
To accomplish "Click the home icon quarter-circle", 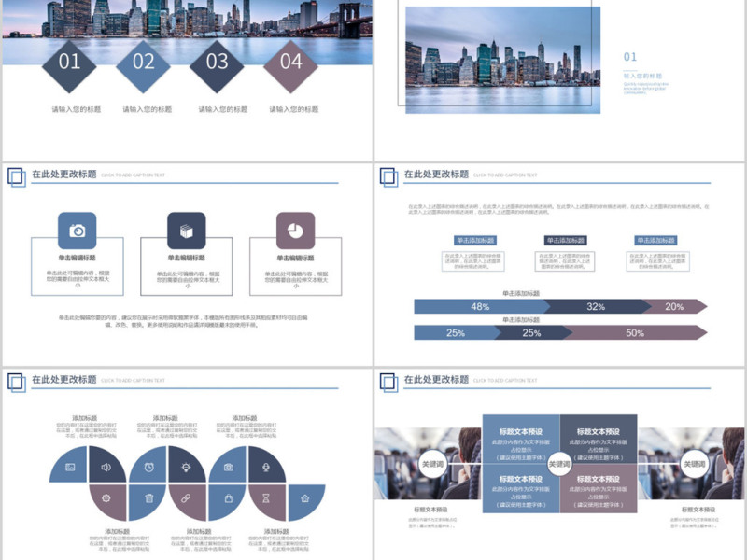I will 304,499.
